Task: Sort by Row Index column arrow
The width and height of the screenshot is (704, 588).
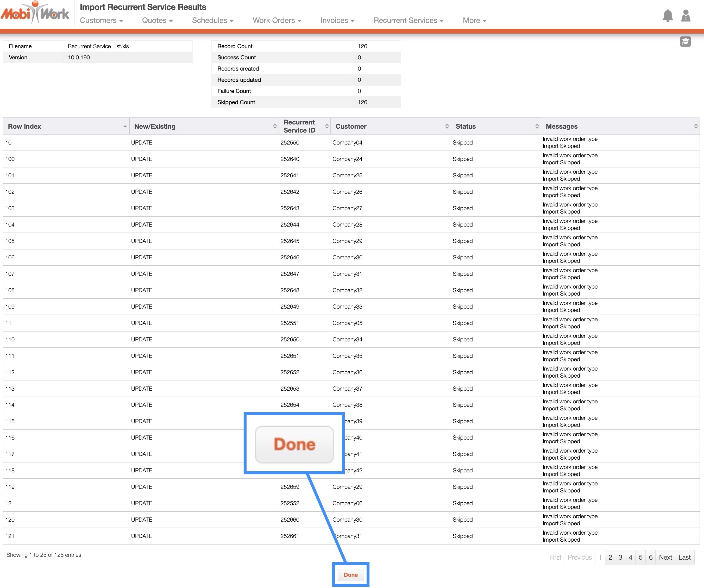Action: point(125,126)
